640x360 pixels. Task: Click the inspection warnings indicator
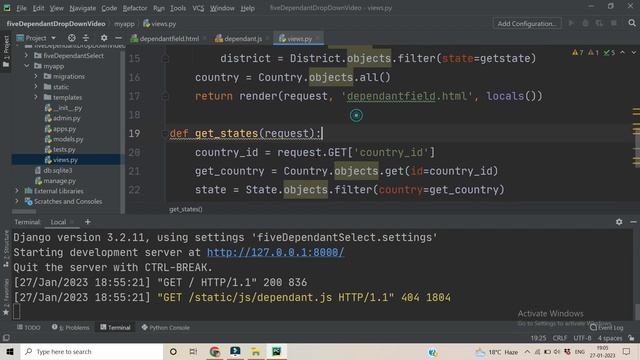tap(594, 53)
